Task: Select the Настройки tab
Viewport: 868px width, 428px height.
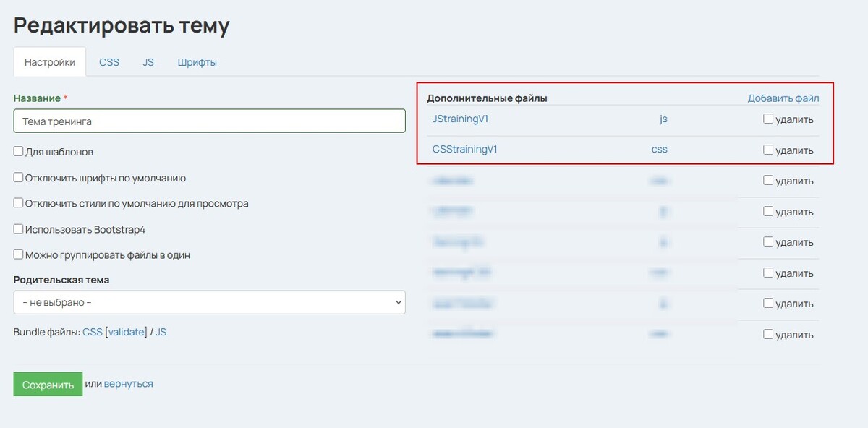Action: point(50,62)
